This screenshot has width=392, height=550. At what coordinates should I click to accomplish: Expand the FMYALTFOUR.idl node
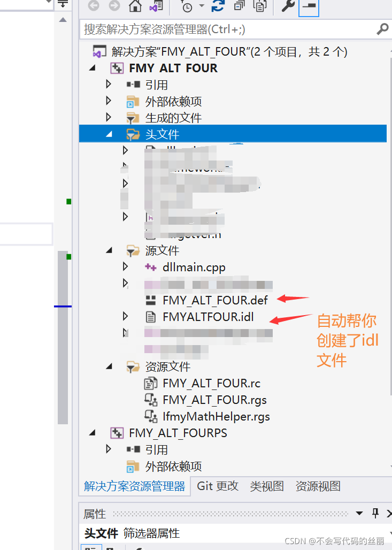coord(126,316)
